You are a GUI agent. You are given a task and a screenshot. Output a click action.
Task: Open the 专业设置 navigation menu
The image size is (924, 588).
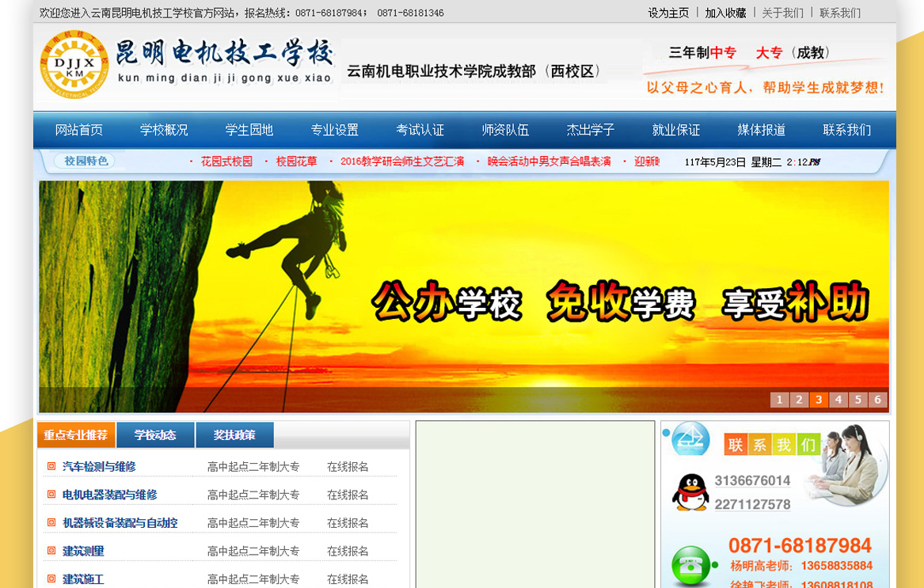point(334,130)
